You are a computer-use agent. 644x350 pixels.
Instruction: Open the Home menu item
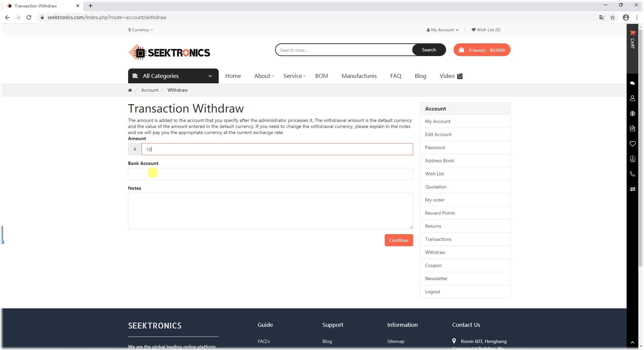[233, 76]
